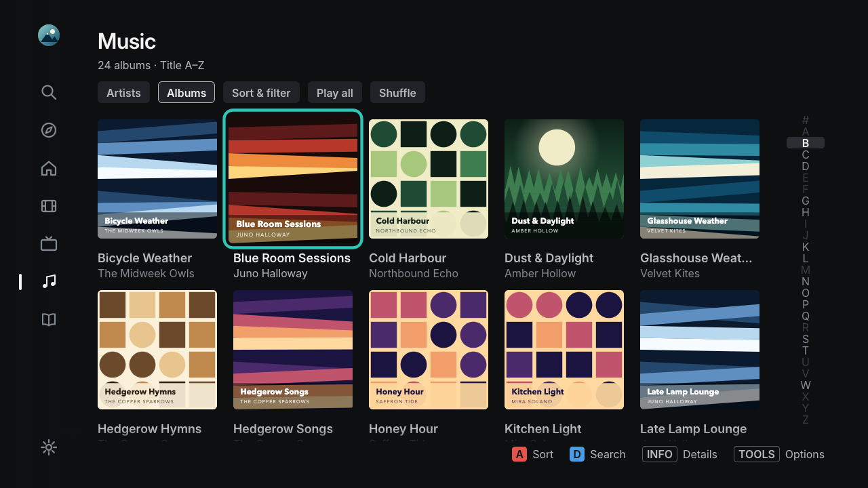Open the Sort & filter menu

[261, 93]
